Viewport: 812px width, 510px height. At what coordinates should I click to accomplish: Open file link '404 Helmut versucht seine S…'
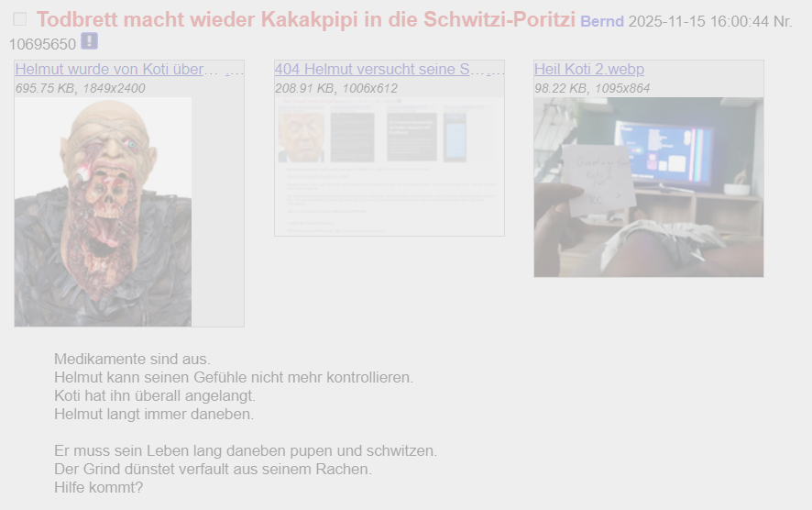tap(379, 70)
